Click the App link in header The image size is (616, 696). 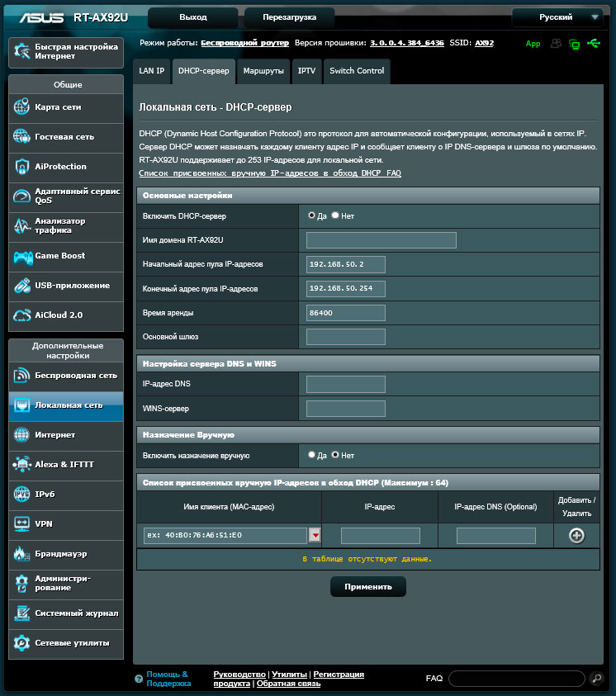(533, 44)
